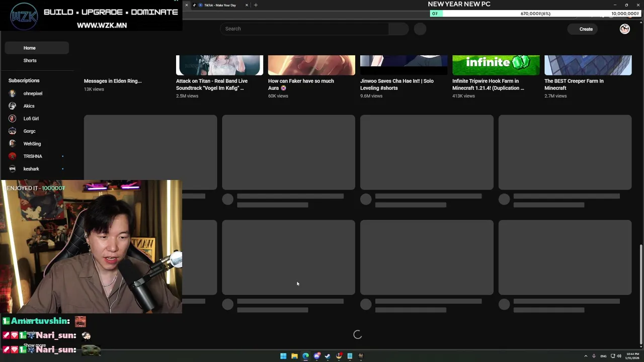Open the Windows Start menu
Image resolution: width=644 pixels, height=362 pixels.
[283, 356]
